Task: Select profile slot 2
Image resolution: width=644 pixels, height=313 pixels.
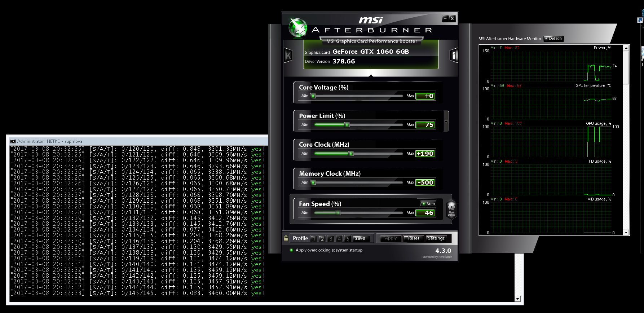Action: [x=322, y=239]
